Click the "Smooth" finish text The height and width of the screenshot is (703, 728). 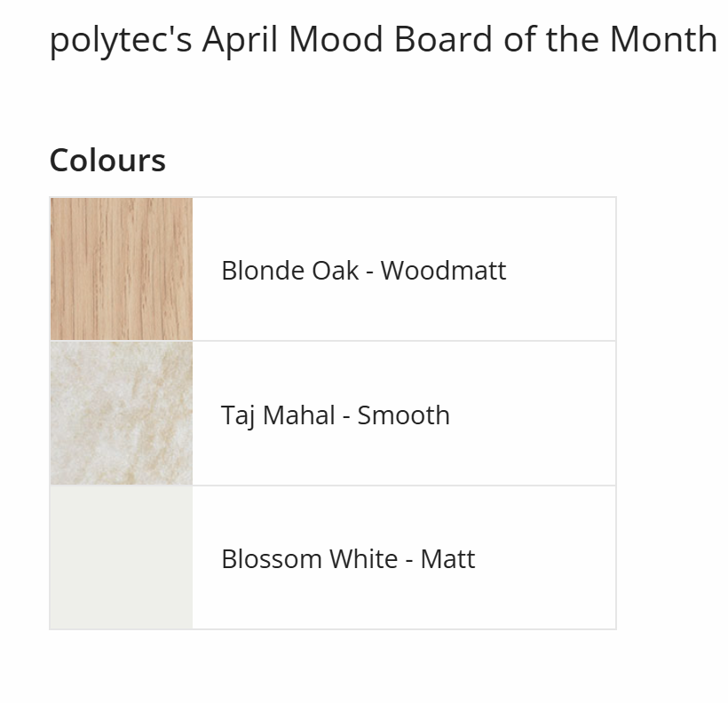tap(403, 415)
